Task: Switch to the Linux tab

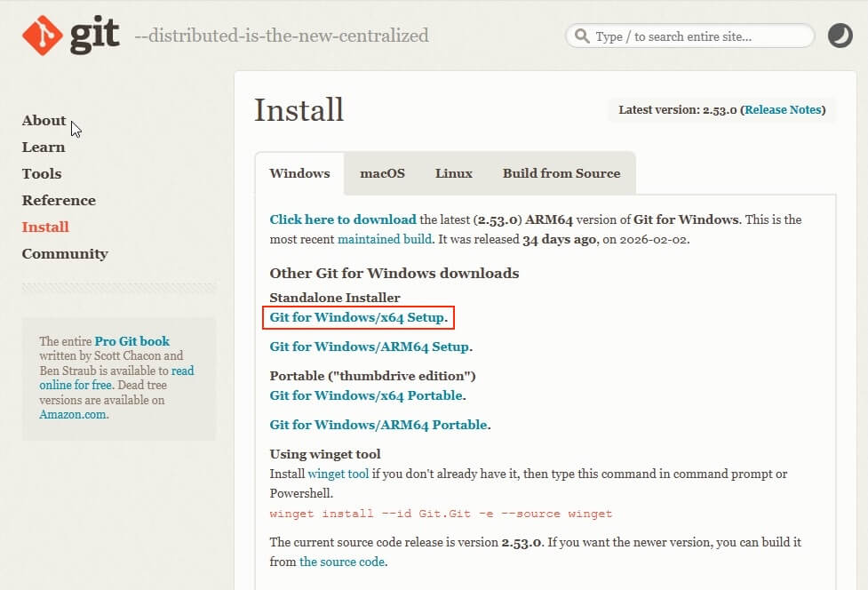Action: point(454,173)
